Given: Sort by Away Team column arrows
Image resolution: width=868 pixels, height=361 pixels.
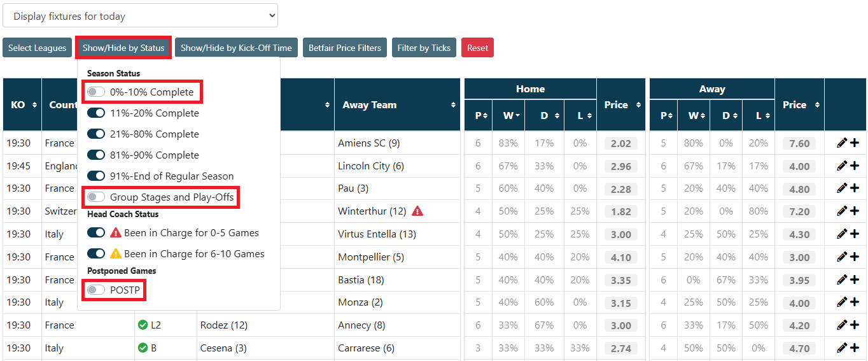Looking at the screenshot, I should click(453, 105).
